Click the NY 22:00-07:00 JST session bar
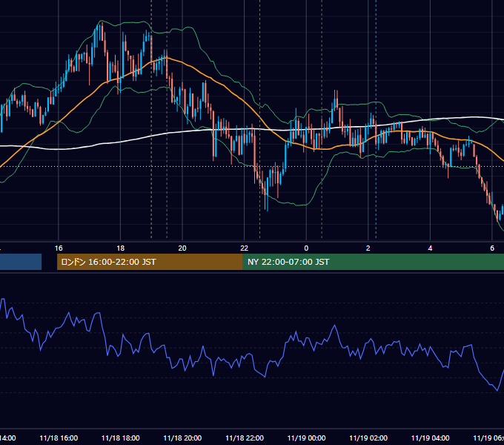The image size is (504, 445). tap(373, 262)
